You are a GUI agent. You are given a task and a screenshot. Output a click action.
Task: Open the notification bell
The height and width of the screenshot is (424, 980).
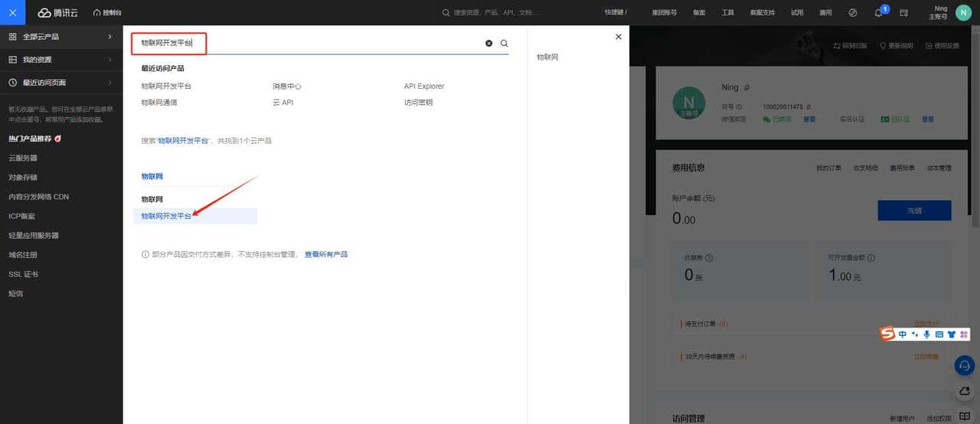878,13
